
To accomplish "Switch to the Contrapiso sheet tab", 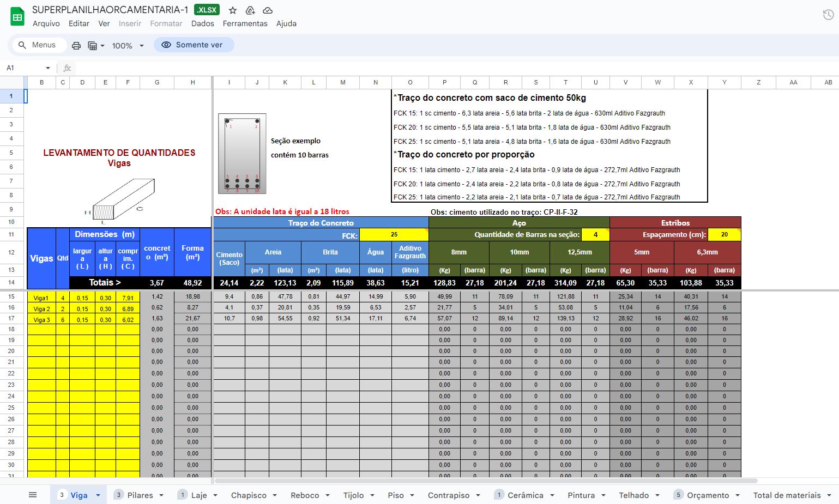I will pyautogui.click(x=449, y=495).
